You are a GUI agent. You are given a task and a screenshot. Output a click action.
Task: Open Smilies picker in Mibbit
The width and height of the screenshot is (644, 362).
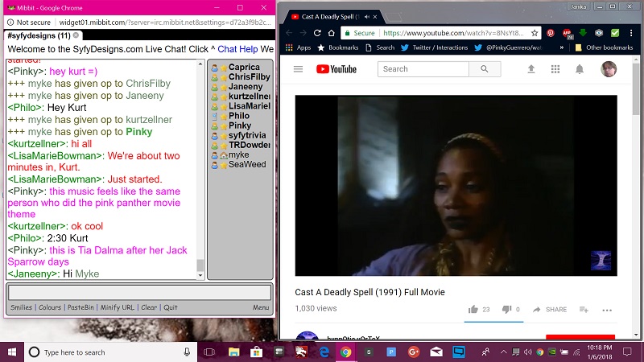21,307
